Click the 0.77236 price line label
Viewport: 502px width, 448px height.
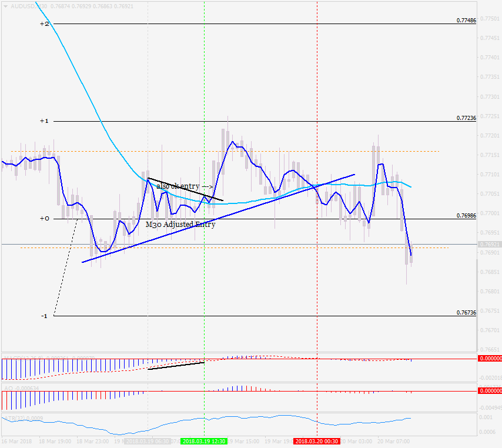point(466,118)
